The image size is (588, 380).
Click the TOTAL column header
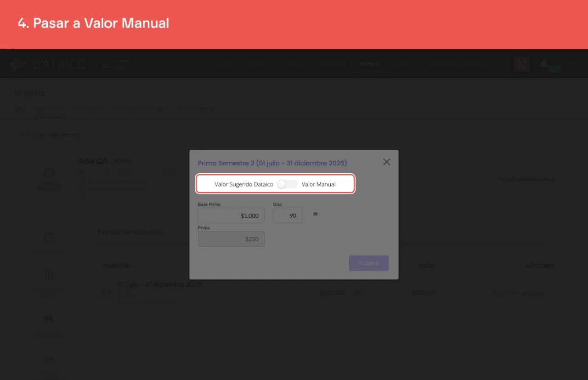click(x=425, y=266)
